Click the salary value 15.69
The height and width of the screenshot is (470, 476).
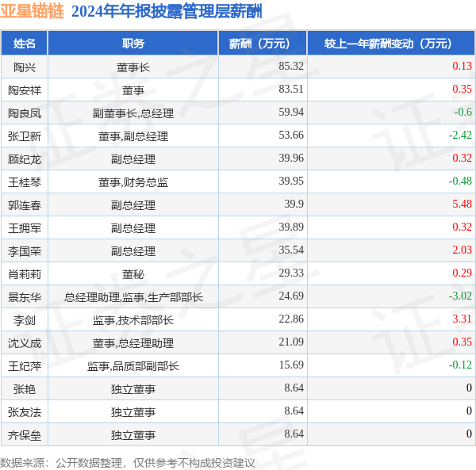point(291,365)
